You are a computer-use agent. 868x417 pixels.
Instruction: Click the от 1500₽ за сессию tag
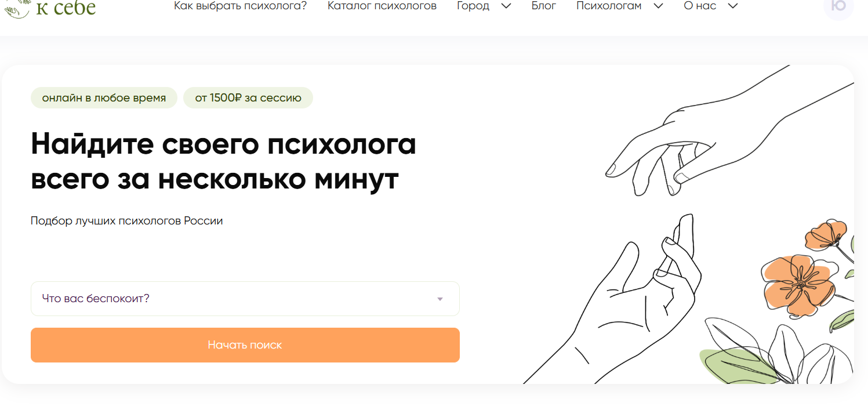click(x=248, y=98)
